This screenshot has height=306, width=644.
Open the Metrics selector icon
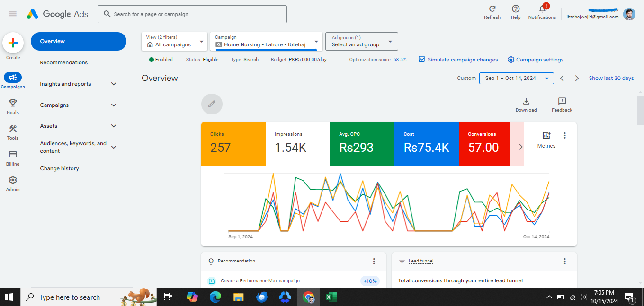coord(546,136)
